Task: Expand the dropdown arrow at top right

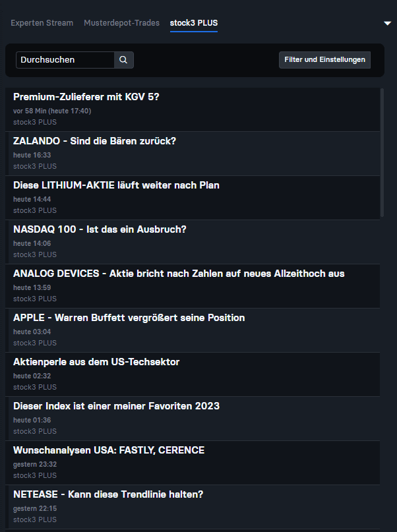Action: click(387, 22)
